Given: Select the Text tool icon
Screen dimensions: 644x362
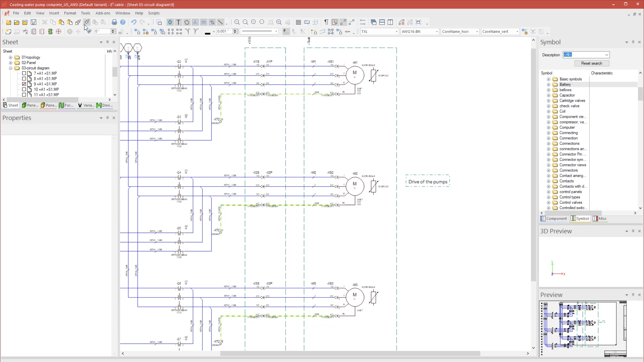Looking at the screenshot, I should [x=178, y=22].
